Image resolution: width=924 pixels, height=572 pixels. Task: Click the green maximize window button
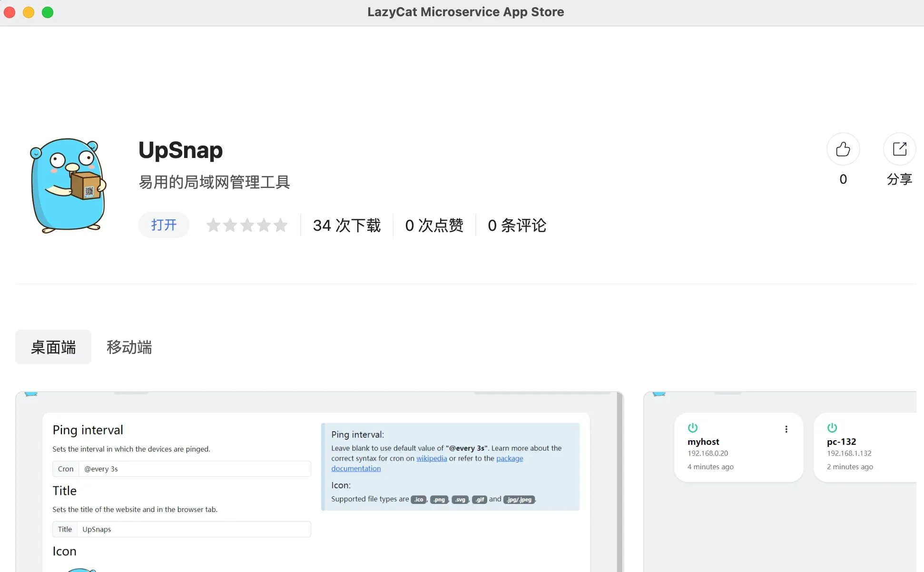pyautogui.click(x=48, y=12)
